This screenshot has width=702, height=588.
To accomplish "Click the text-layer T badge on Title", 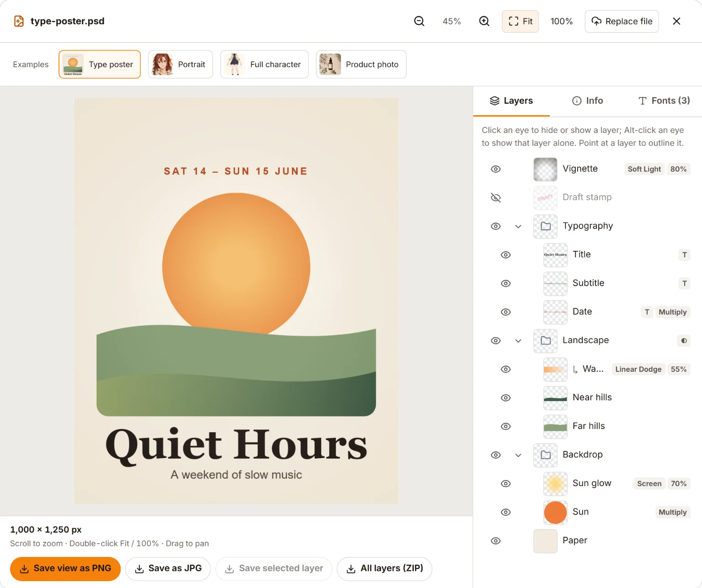I will coord(684,255).
